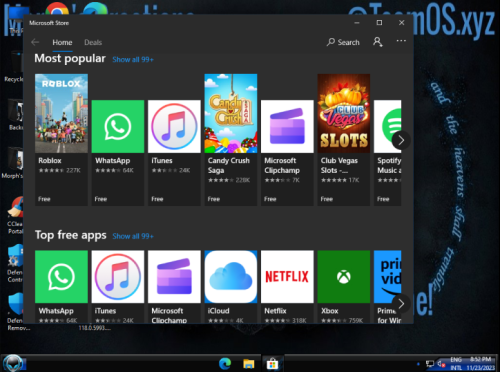
Task: Click the Free price under Candy Crush Saga
Action: (x=214, y=199)
